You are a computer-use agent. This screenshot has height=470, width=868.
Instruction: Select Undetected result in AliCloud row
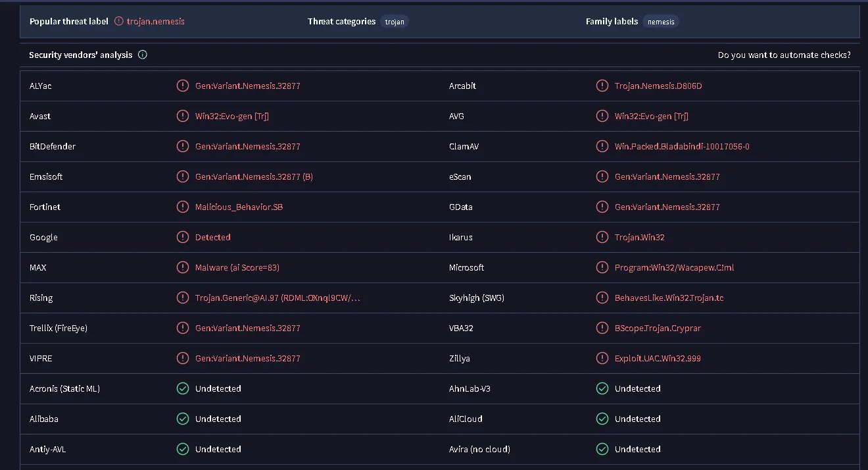pyautogui.click(x=638, y=419)
